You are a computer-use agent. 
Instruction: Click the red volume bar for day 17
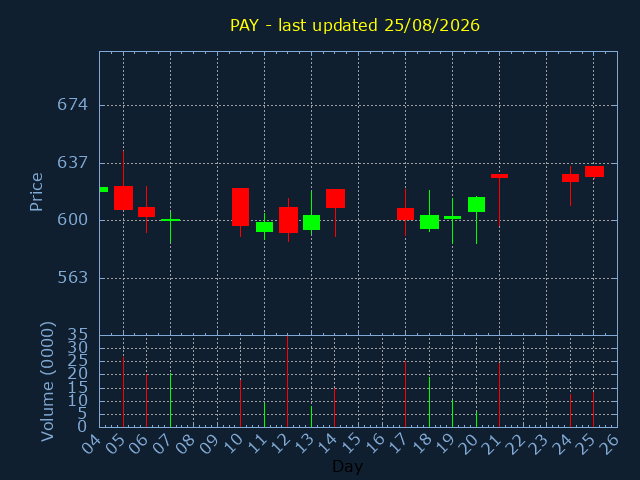coord(405,394)
